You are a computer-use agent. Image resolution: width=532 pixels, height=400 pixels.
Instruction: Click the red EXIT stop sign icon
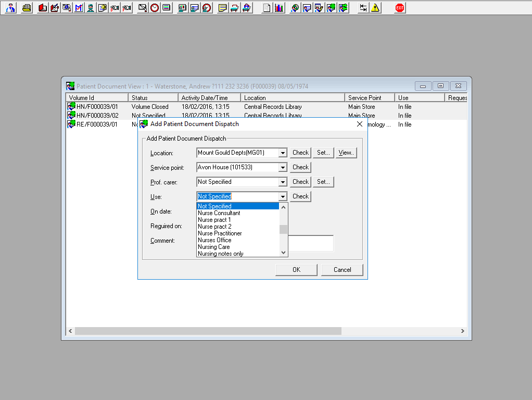coord(400,8)
